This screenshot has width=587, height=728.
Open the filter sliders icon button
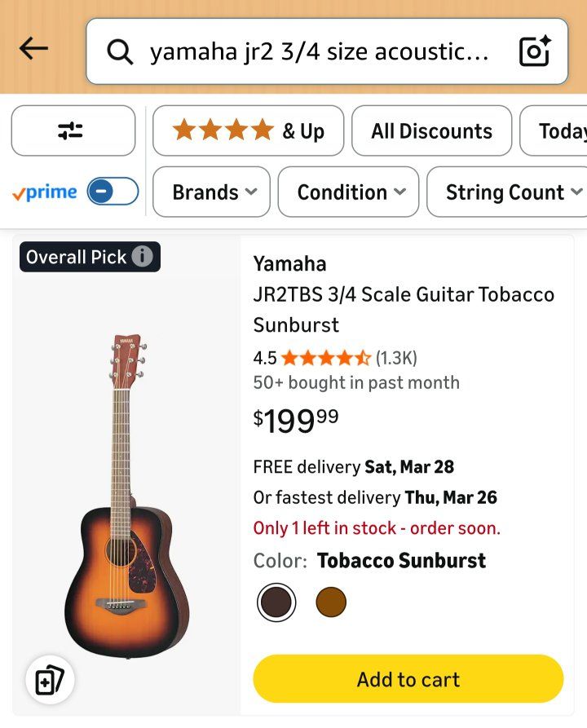(x=73, y=130)
